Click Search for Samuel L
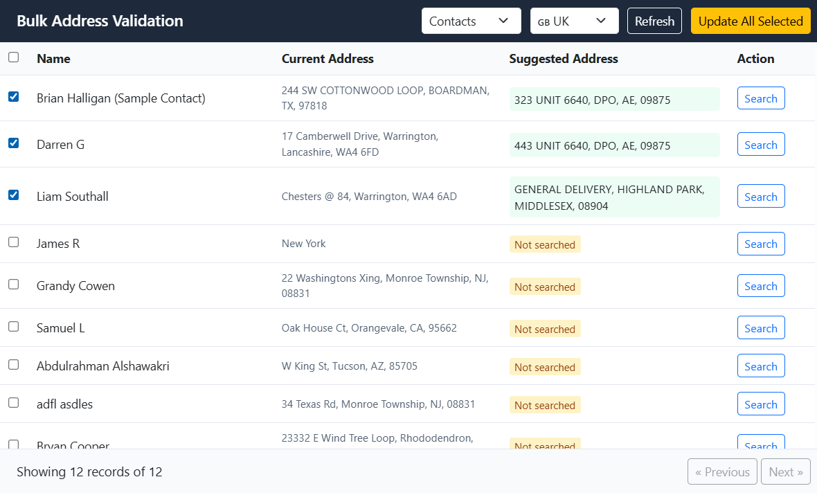This screenshot has width=817, height=504. click(x=760, y=328)
